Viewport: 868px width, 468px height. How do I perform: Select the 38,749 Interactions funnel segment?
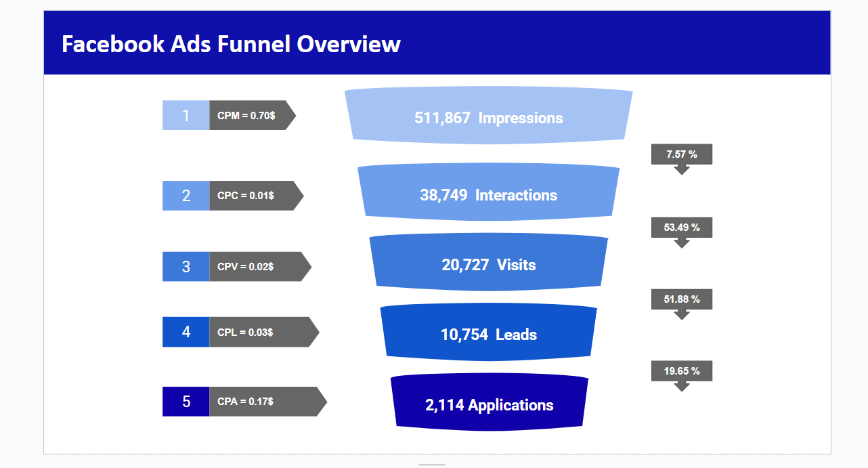489,193
